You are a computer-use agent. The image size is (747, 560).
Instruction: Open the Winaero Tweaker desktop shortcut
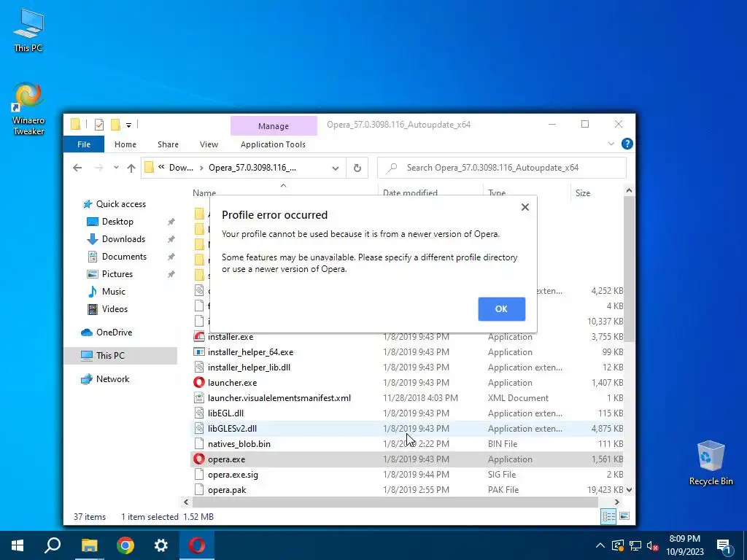(x=28, y=109)
